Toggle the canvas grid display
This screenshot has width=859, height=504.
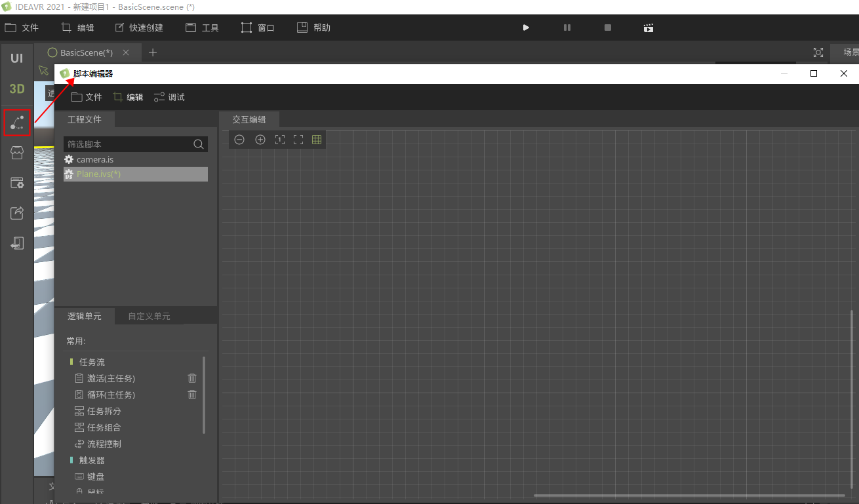317,140
